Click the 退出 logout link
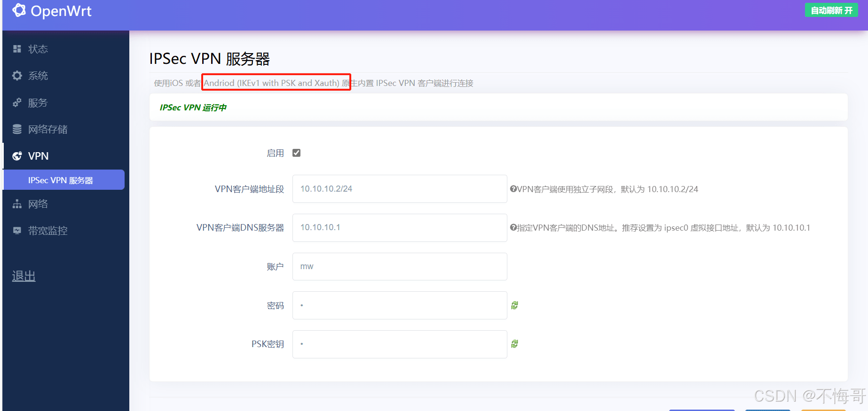Image resolution: width=868 pixels, height=411 pixels. click(x=24, y=276)
